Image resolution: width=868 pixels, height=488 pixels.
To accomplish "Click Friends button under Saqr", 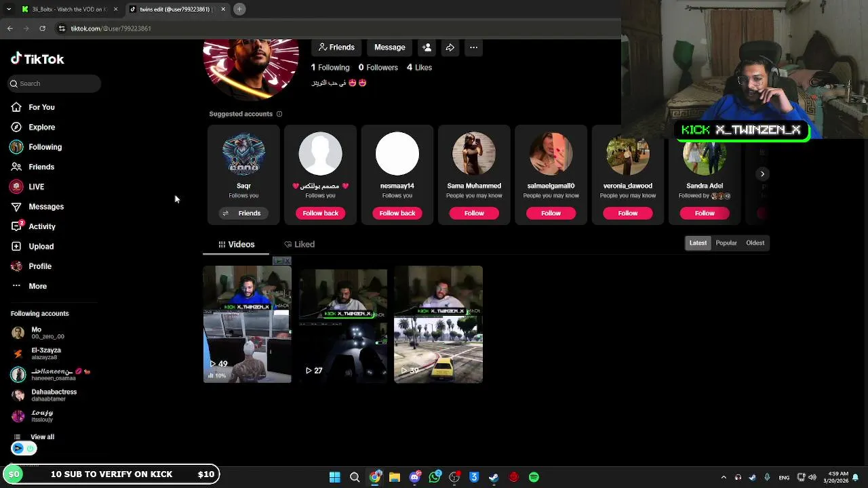I will (243, 213).
